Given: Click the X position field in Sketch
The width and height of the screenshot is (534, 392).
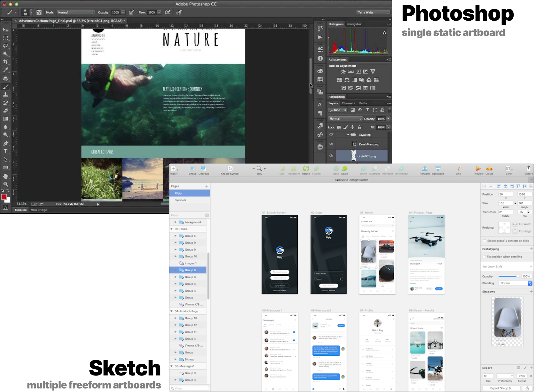Looking at the screenshot, I should click(x=506, y=194).
